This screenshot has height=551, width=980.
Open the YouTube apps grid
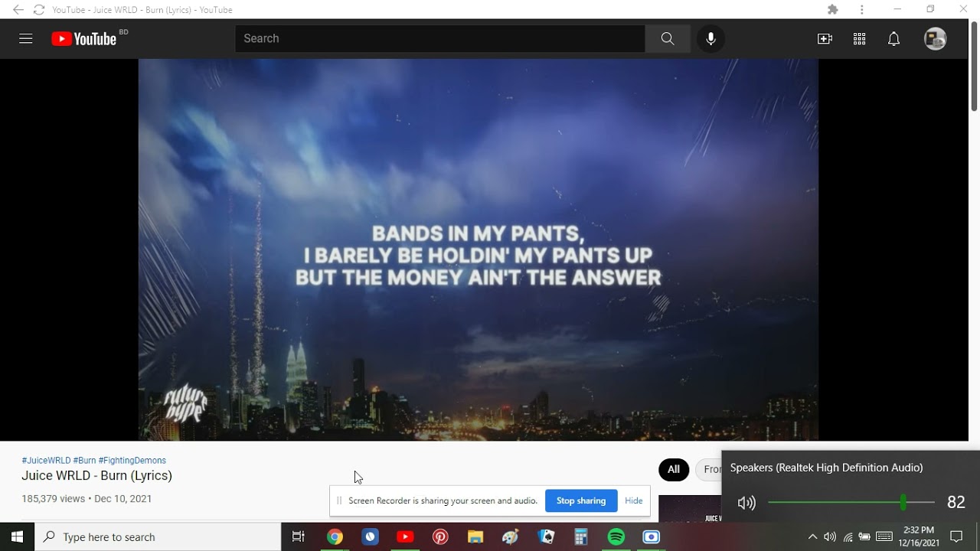click(859, 38)
